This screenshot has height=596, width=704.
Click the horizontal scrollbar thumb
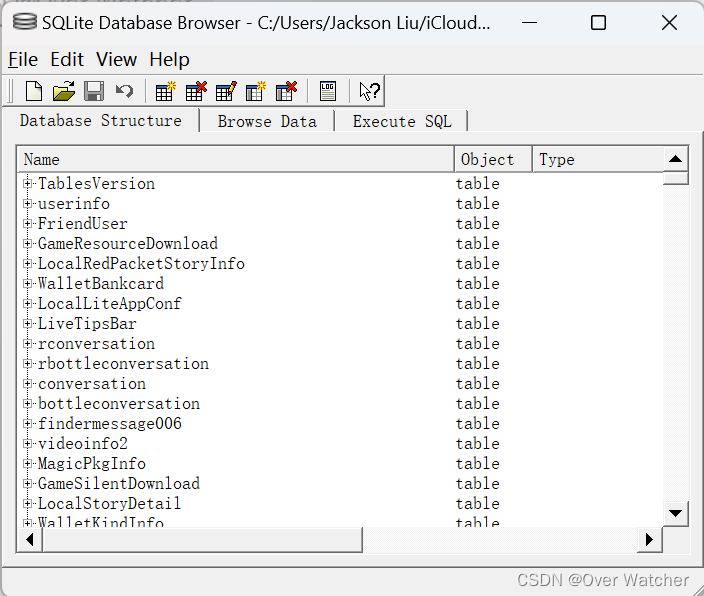202,539
